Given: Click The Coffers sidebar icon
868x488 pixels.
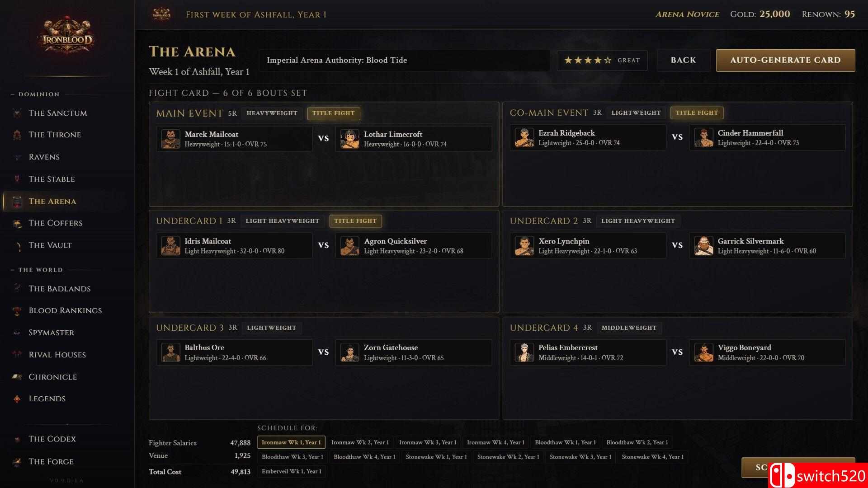Looking at the screenshot, I should [17, 223].
